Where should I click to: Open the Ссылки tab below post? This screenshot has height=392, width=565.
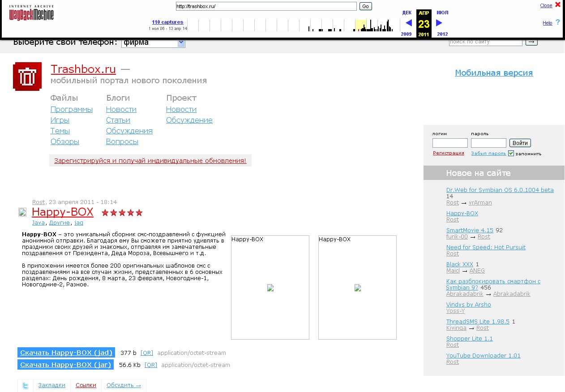[x=86, y=385]
